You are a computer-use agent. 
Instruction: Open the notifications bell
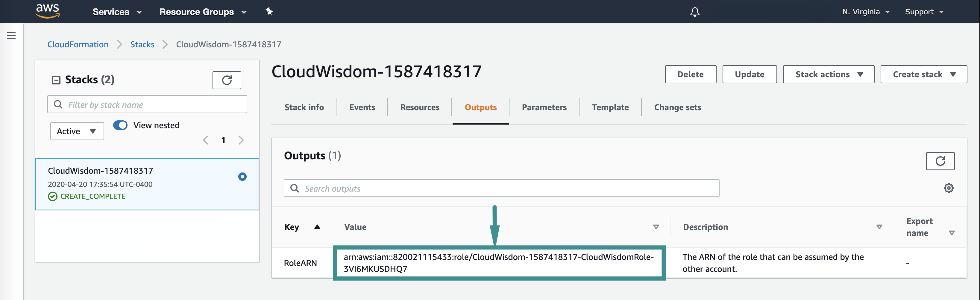click(695, 12)
